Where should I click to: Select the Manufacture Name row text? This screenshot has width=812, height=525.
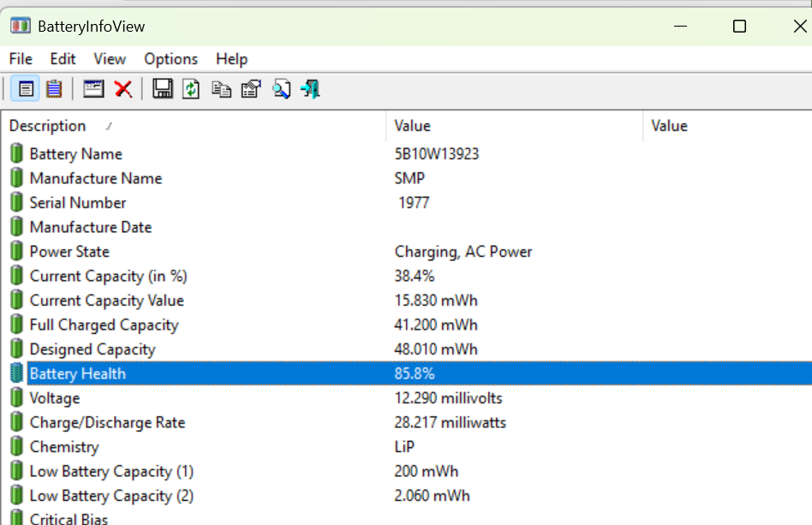point(96,178)
